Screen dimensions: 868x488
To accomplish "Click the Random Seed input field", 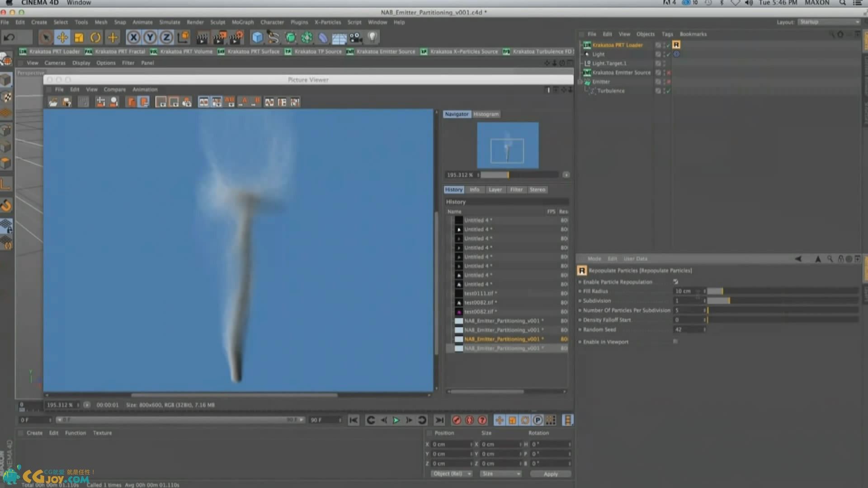I will coord(689,329).
